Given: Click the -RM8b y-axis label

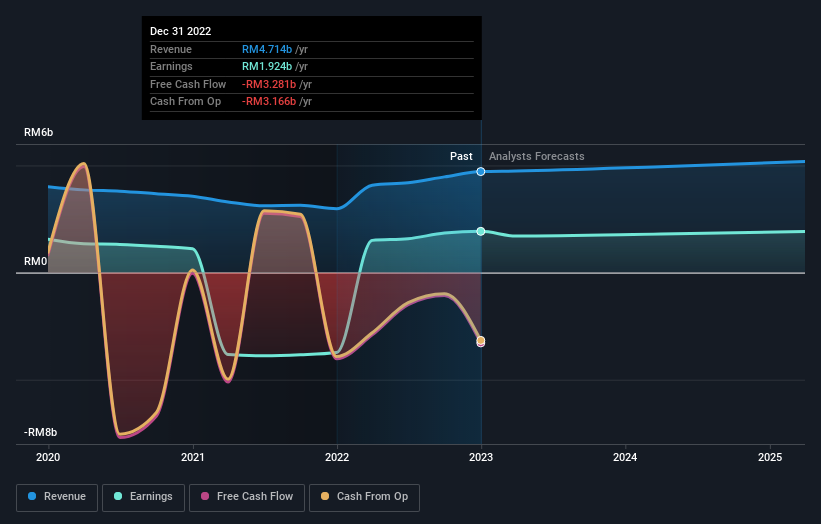Looking at the screenshot, I should tap(40, 432).
